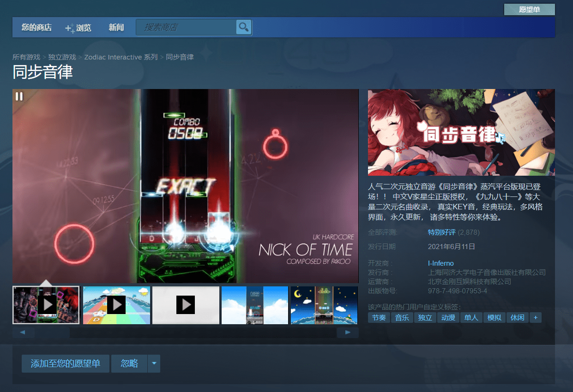The height and width of the screenshot is (392, 573).
Task: Select the 独立 tag
Action: point(425,317)
